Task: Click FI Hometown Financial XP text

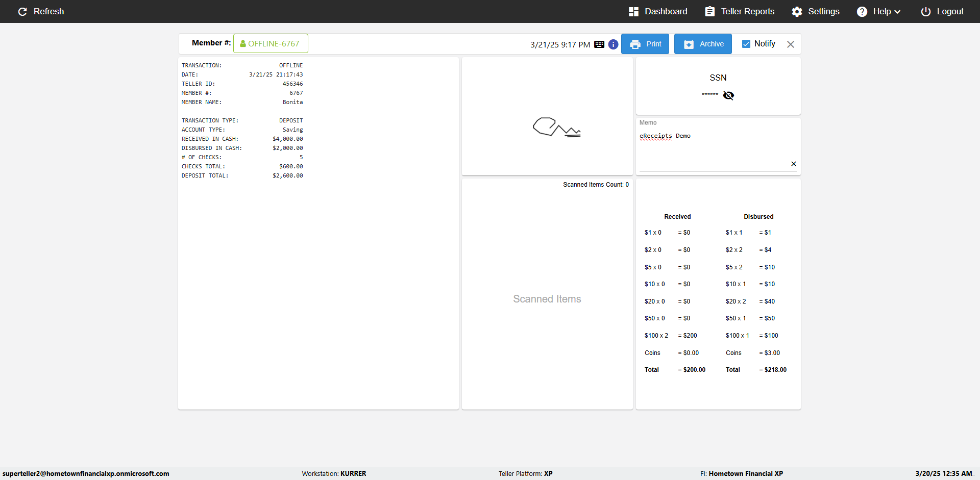Action: [x=742, y=473]
